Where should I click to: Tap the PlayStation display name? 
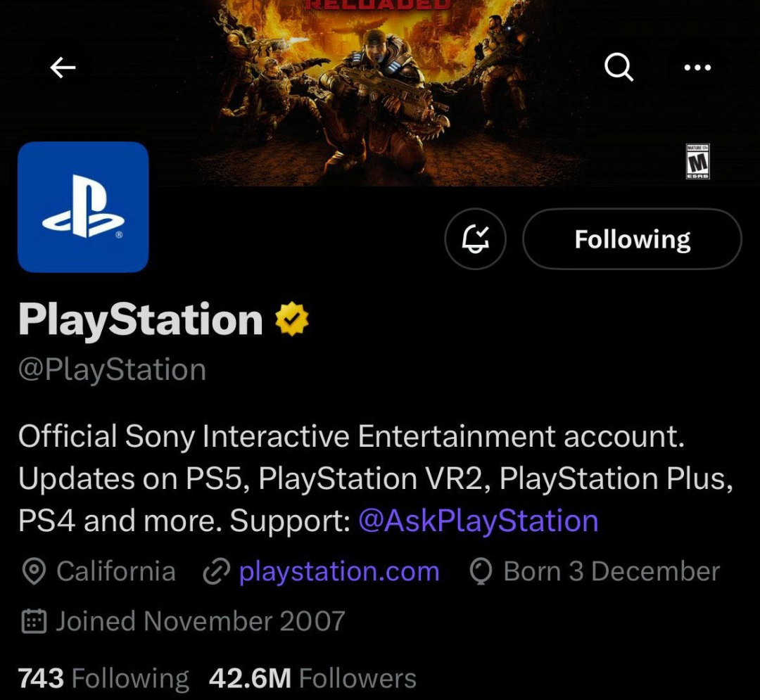point(141,319)
